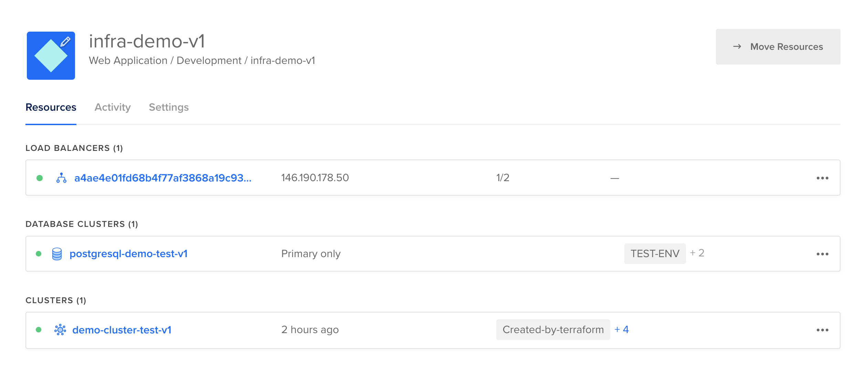Click the Kubernetes cluster icon
The image size is (868, 374).
click(x=60, y=330)
